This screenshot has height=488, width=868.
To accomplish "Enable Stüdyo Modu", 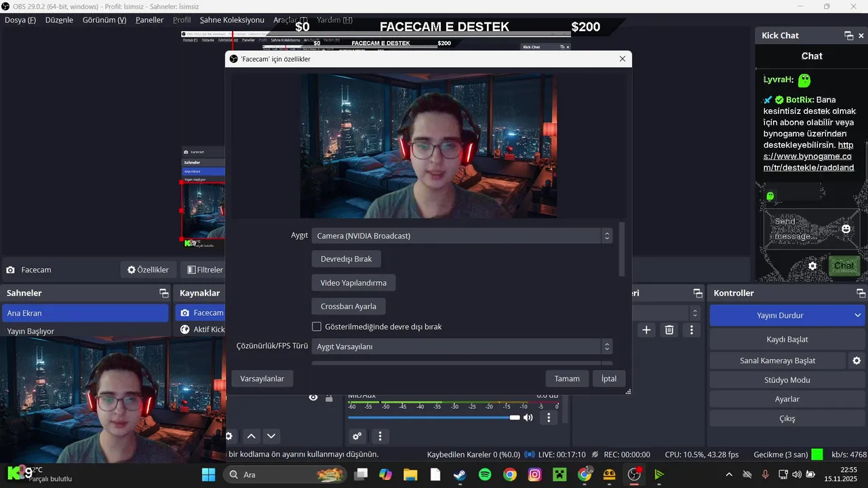I will 787,380.
